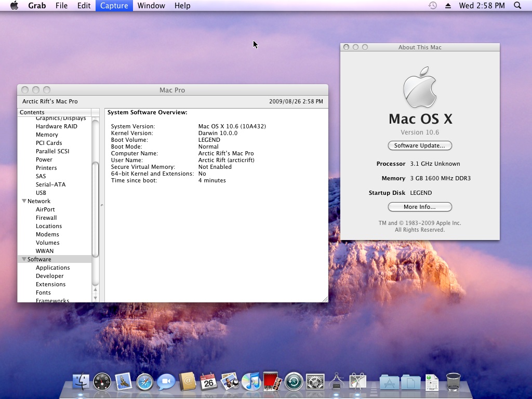Viewport: 532px width, 399px height.
Task: Enter Time Machine from the Dock
Action: point(294,382)
